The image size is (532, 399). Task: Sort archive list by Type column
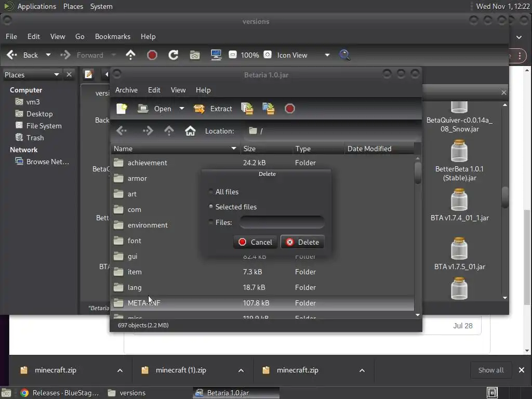coord(318,149)
